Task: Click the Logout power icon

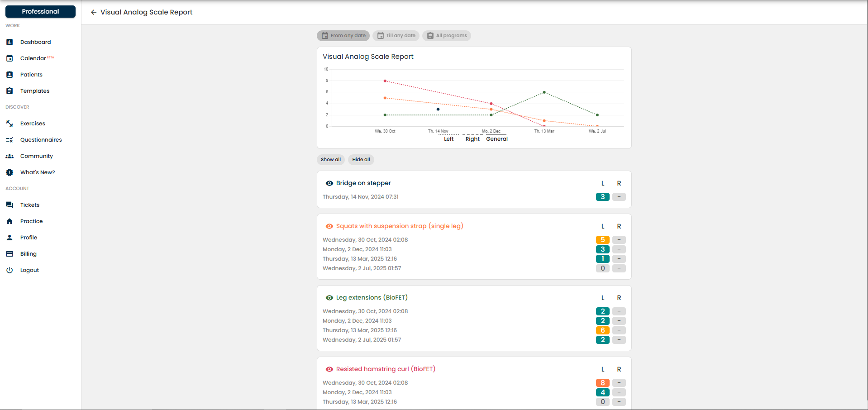Action: click(x=10, y=270)
